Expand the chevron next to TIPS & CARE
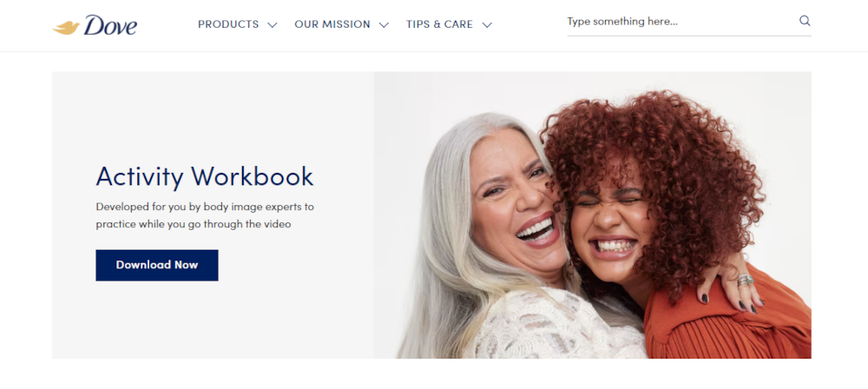This screenshot has width=868, height=389. [487, 25]
